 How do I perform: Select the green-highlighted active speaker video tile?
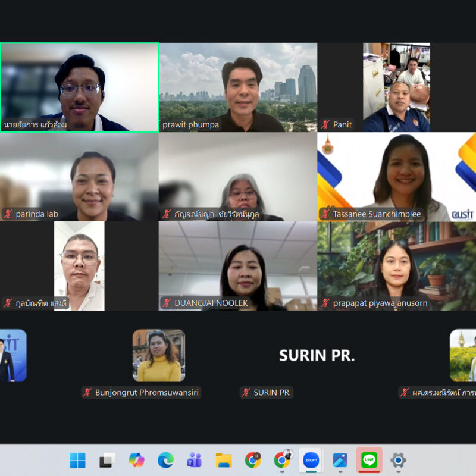tap(79, 87)
